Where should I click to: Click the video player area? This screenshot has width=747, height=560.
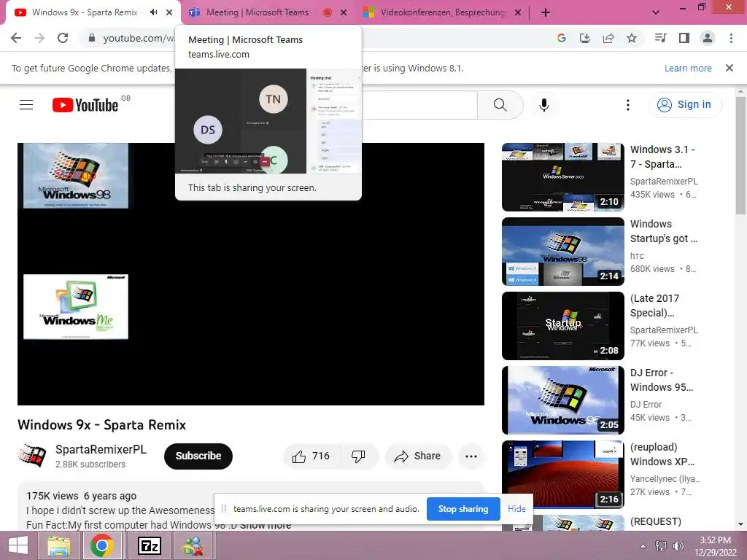pyautogui.click(x=251, y=274)
